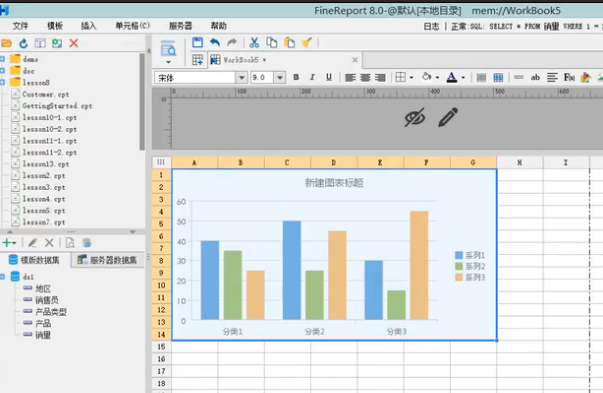The width and height of the screenshot is (603, 393).
Task: Center align the text
Action: click(x=365, y=78)
